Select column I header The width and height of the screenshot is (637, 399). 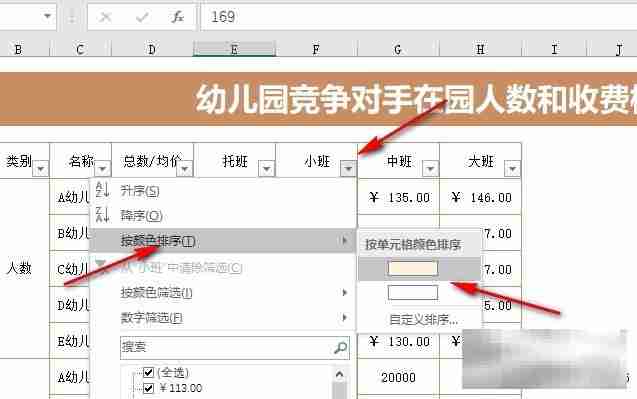tap(554, 50)
